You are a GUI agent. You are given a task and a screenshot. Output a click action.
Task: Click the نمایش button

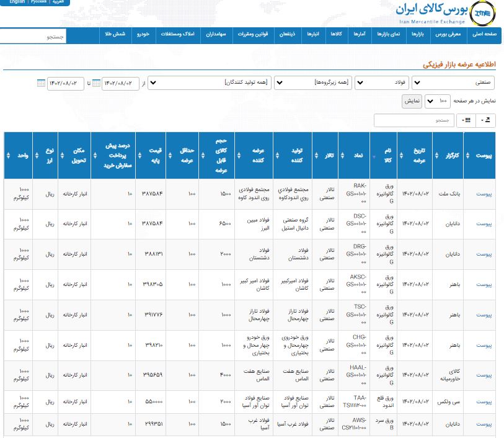click(x=412, y=101)
